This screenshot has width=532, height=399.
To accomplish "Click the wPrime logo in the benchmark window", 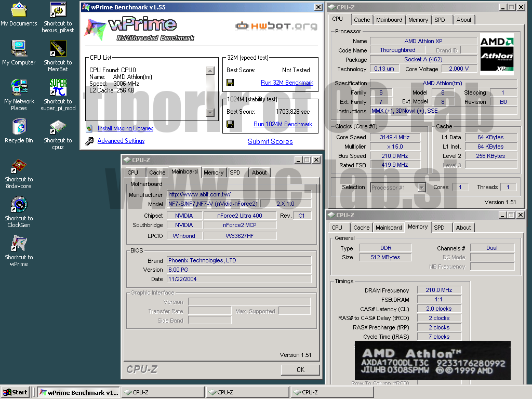I will click(x=140, y=29).
